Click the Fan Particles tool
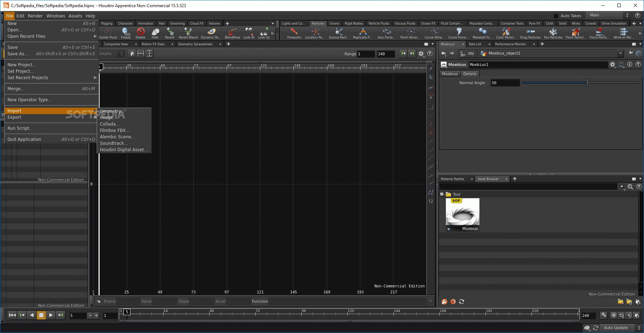Image resolution: width=644 pixels, height=333 pixels. point(553,33)
